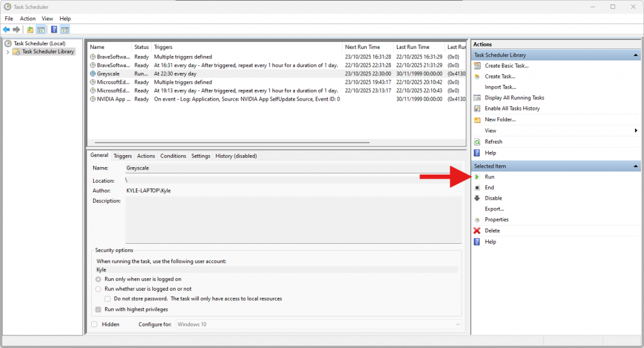Select the General tab

[99, 155]
